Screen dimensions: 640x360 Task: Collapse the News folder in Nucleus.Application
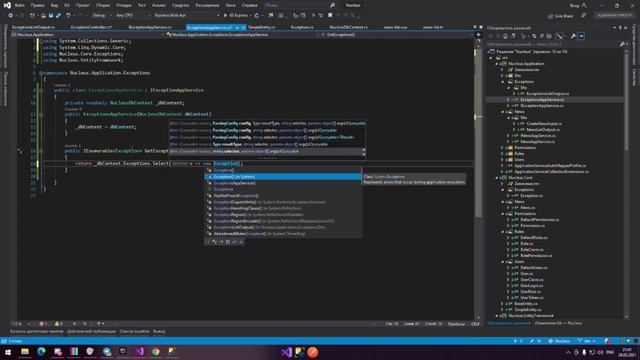[x=502, y=111]
